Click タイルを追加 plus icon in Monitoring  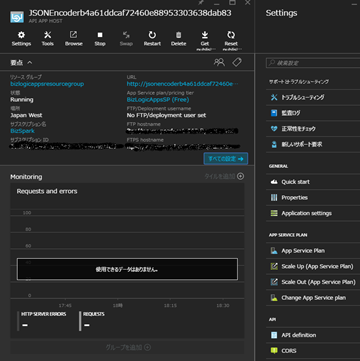click(x=240, y=176)
